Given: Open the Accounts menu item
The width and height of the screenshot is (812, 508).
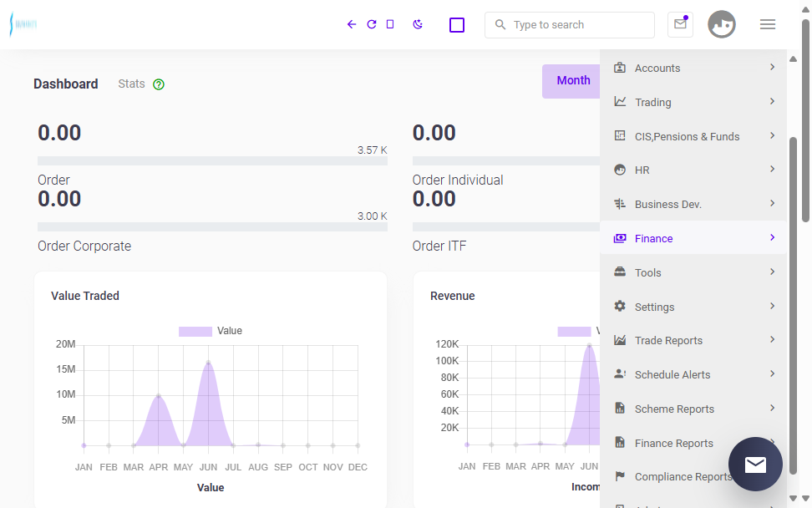Looking at the screenshot, I should click(693, 68).
